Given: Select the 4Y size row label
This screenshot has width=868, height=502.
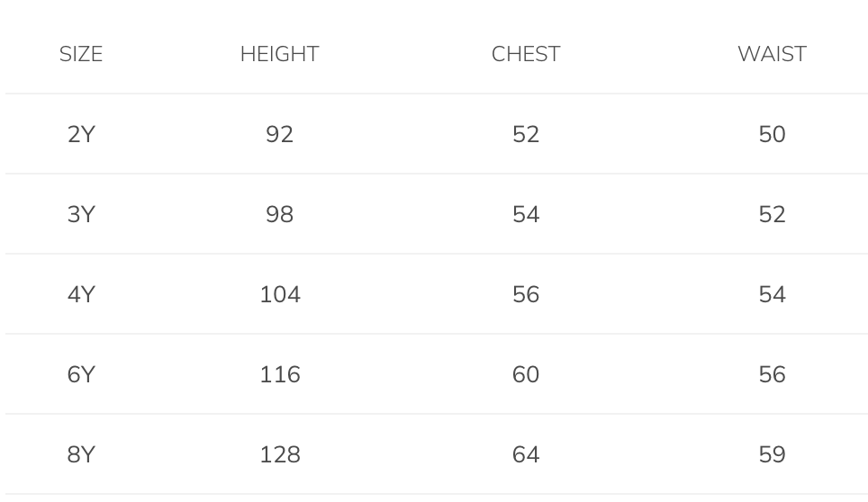Looking at the screenshot, I should (x=81, y=294).
